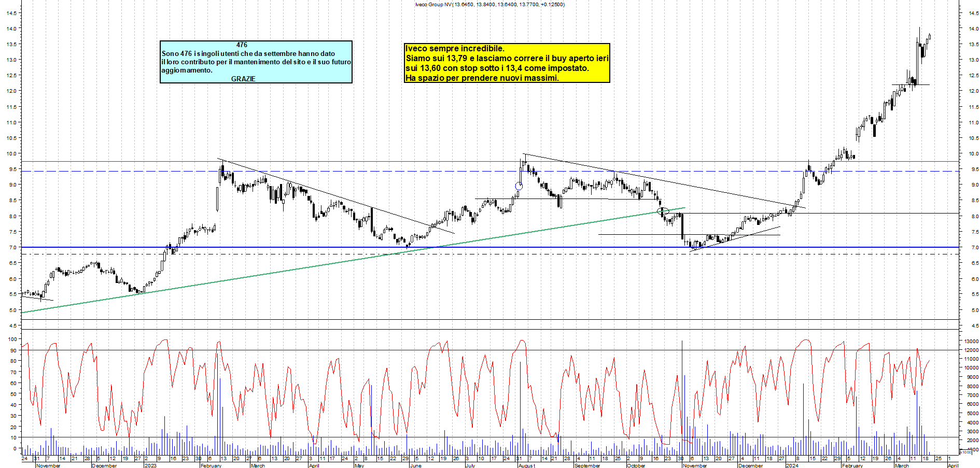980x468 pixels.
Task: Click the '4.5' value on the right price axis
Action: [x=975, y=326]
